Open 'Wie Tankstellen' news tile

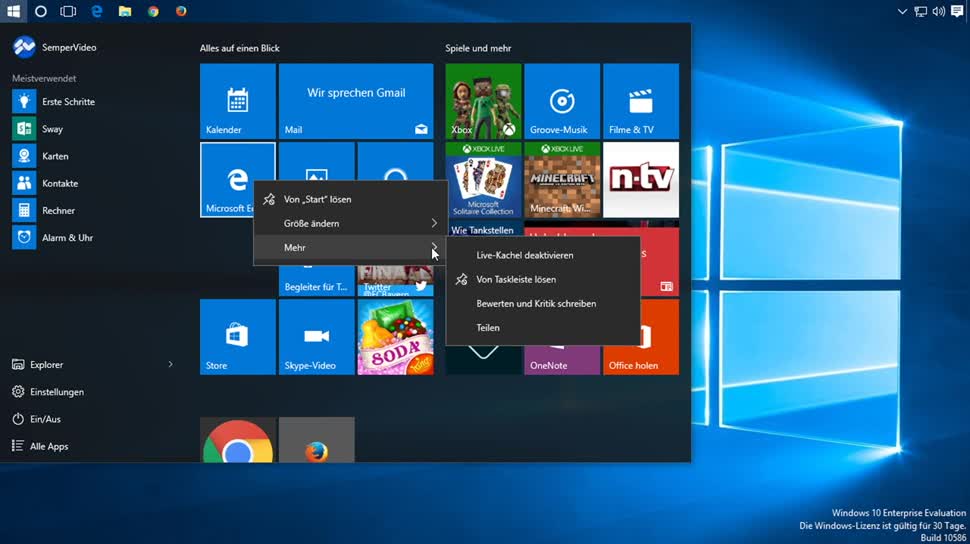coord(483,229)
